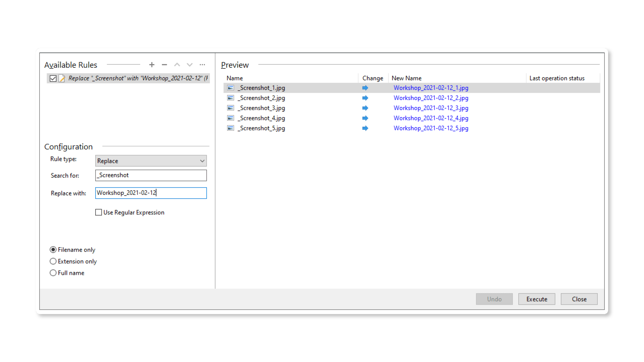Move rule up with up arrow
Screen dimensions: 644x362
point(177,65)
